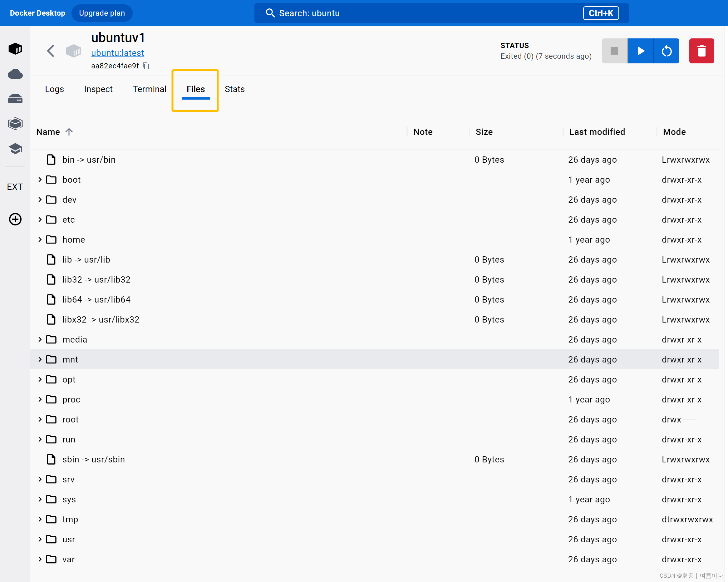Open the ubuntu:latest image link
The width and height of the screenshot is (728, 582).
click(117, 53)
